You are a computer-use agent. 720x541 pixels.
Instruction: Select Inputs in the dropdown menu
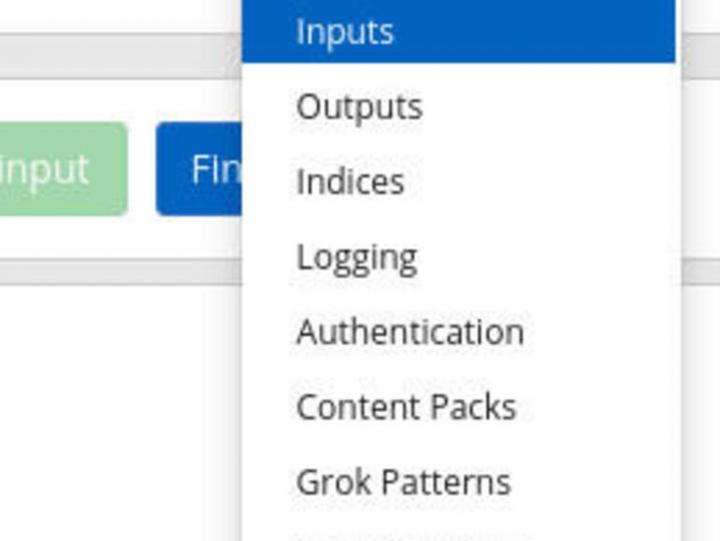pyautogui.click(x=345, y=32)
